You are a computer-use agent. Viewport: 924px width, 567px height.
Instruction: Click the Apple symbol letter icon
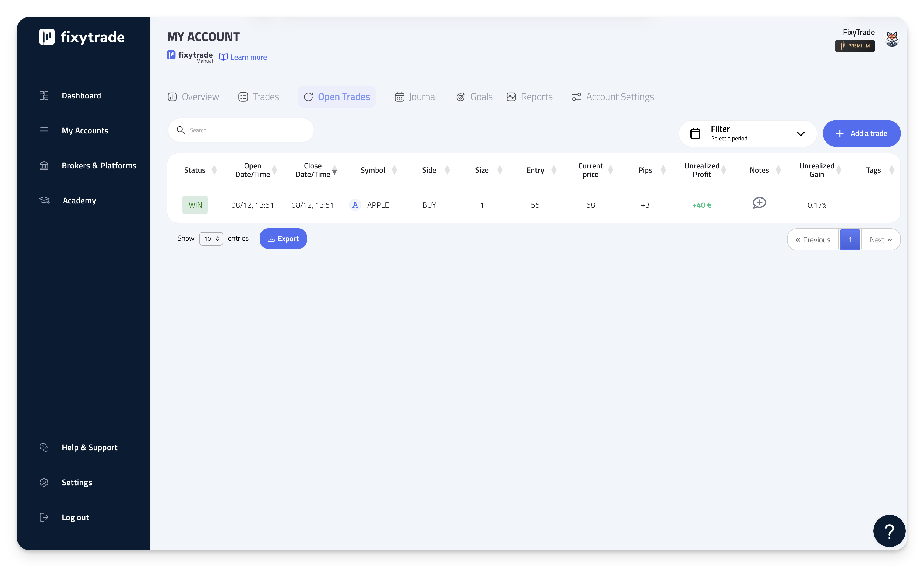[x=355, y=205]
